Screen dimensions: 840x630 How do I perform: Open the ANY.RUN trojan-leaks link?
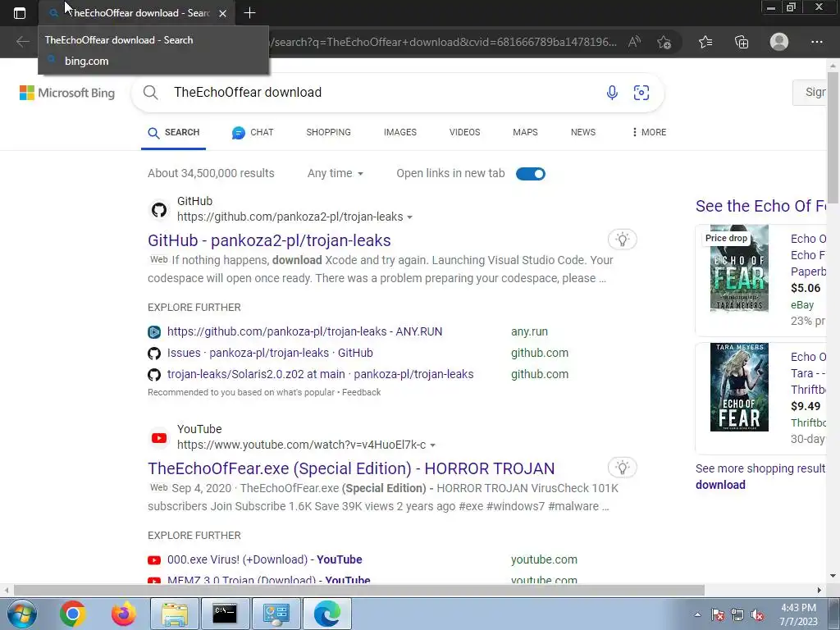pos(305,331)
